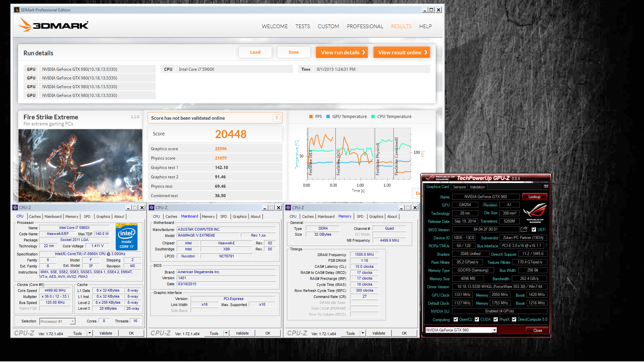Click View run details button

pos(342,52)
